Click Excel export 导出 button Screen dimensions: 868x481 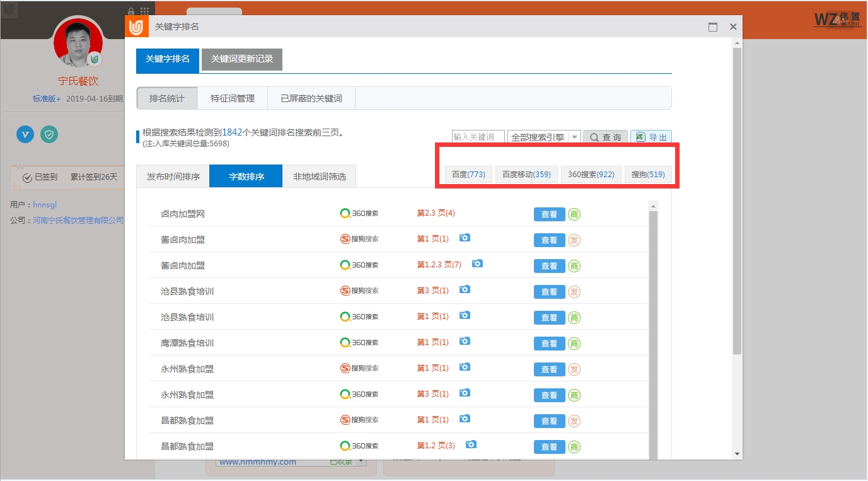(x=651, y=137)
